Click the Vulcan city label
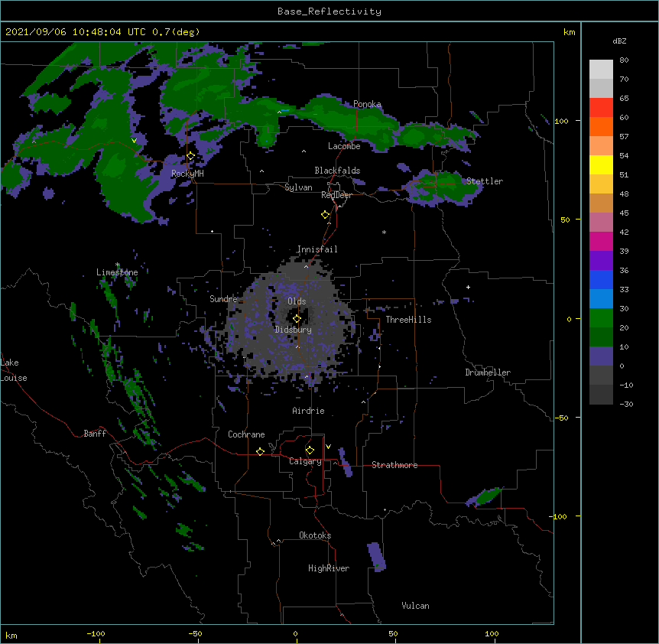659x644 pixels. pos(415,606)
